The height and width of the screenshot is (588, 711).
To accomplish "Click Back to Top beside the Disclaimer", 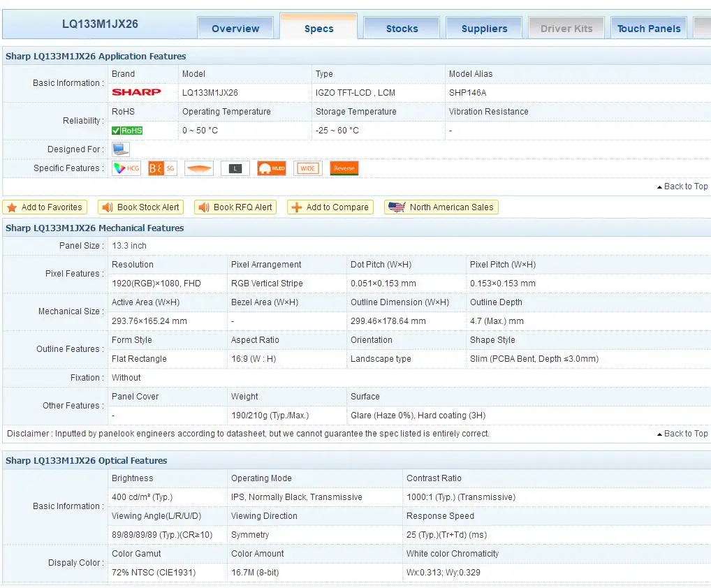I will pos(682,434).
